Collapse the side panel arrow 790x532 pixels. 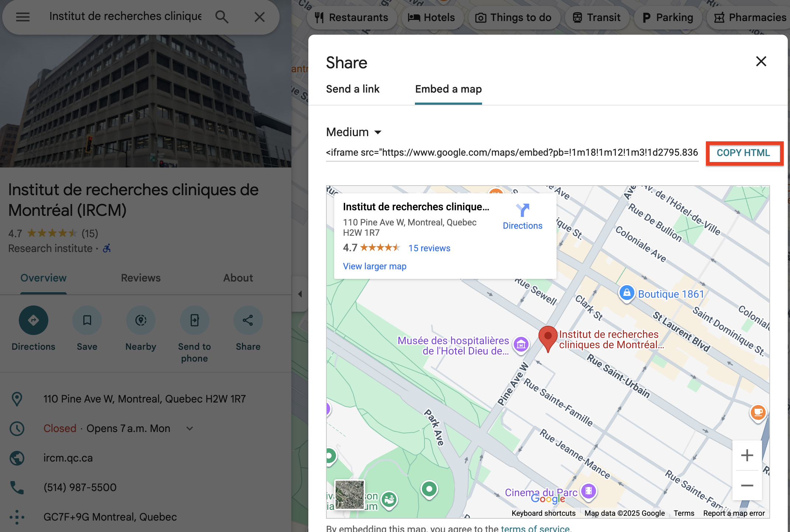click(300, 294)
